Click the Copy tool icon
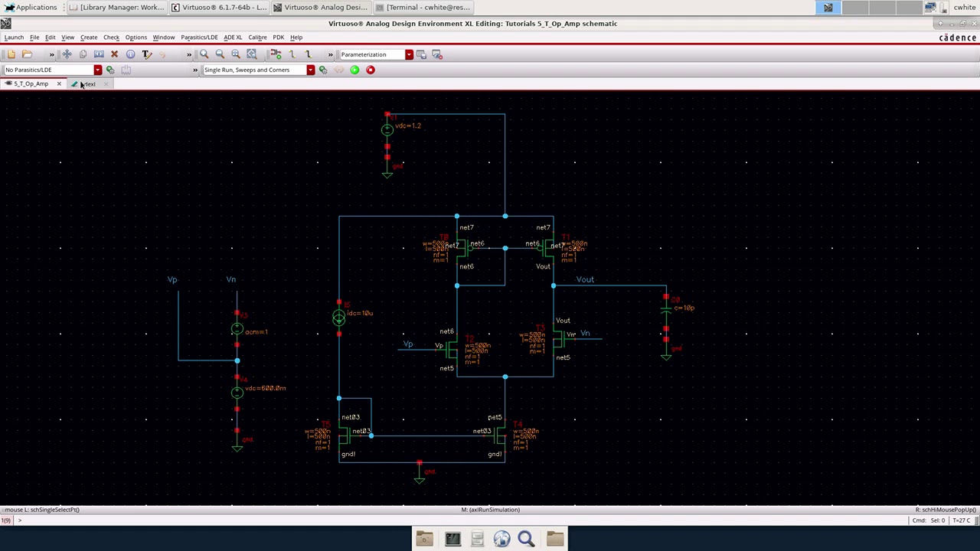The width and height of the screenshot is (980, 551). (x=83, y=54)
